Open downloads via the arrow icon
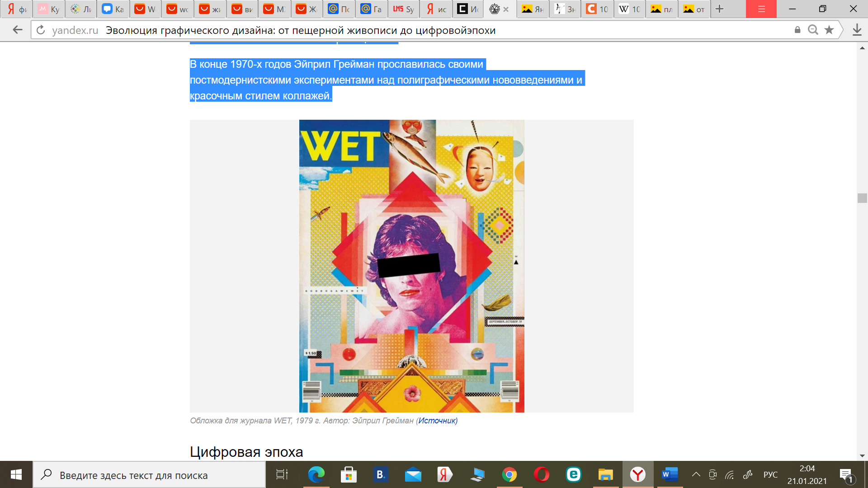The image size is (868, 488). [x=857, y=30]
